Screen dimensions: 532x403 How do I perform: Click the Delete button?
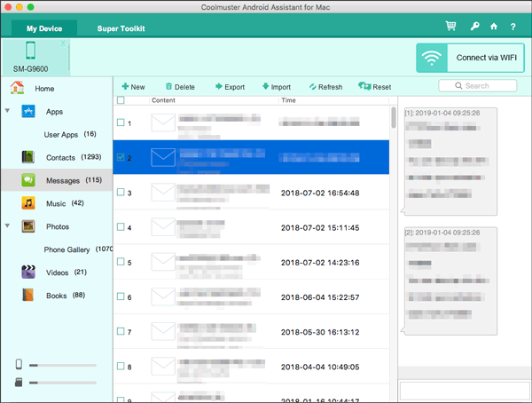click(x=180, y=87)
